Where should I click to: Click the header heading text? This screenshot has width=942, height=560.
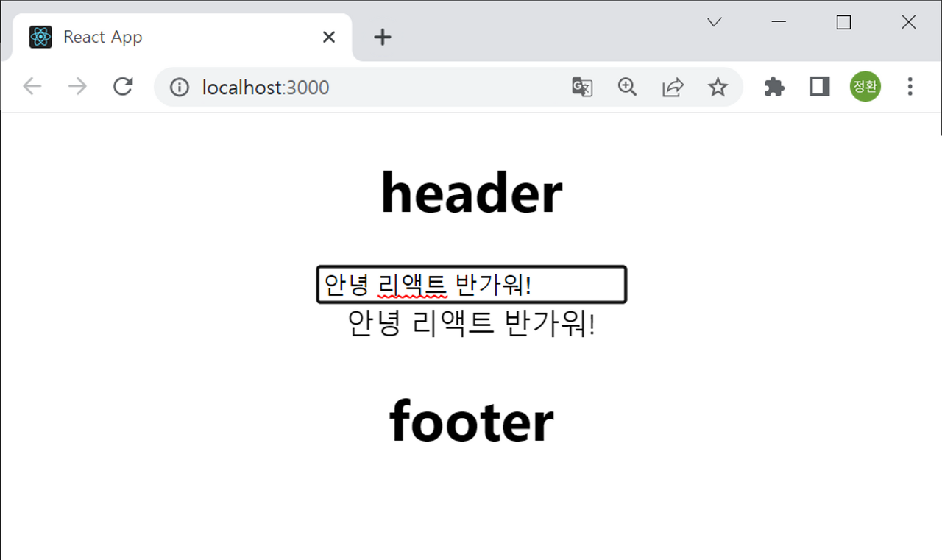pyautogui.click(x=472, y=193)
